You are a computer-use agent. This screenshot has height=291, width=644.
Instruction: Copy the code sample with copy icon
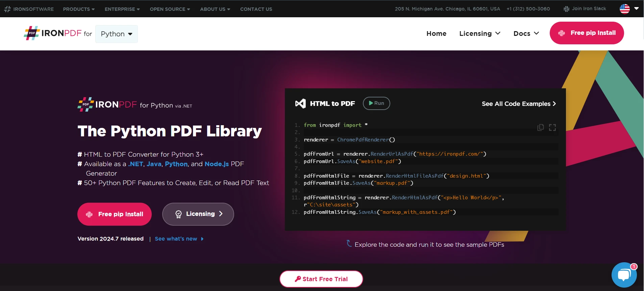coord(541,127)
